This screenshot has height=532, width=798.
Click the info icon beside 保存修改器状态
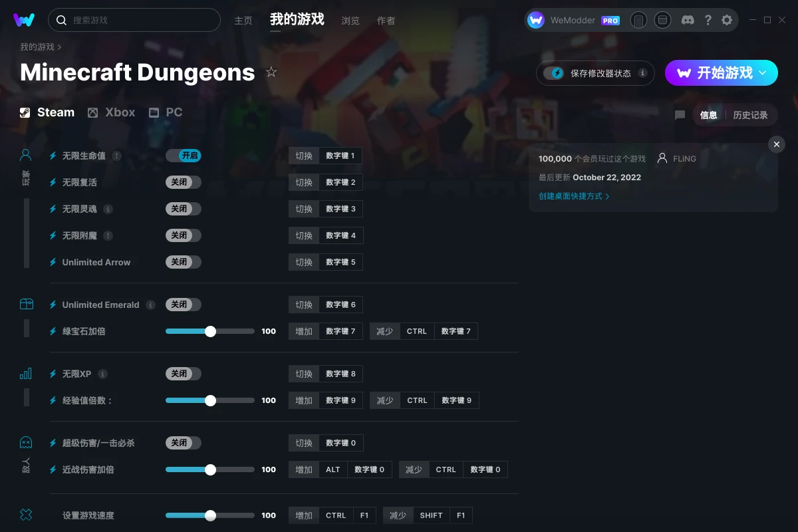642,73
